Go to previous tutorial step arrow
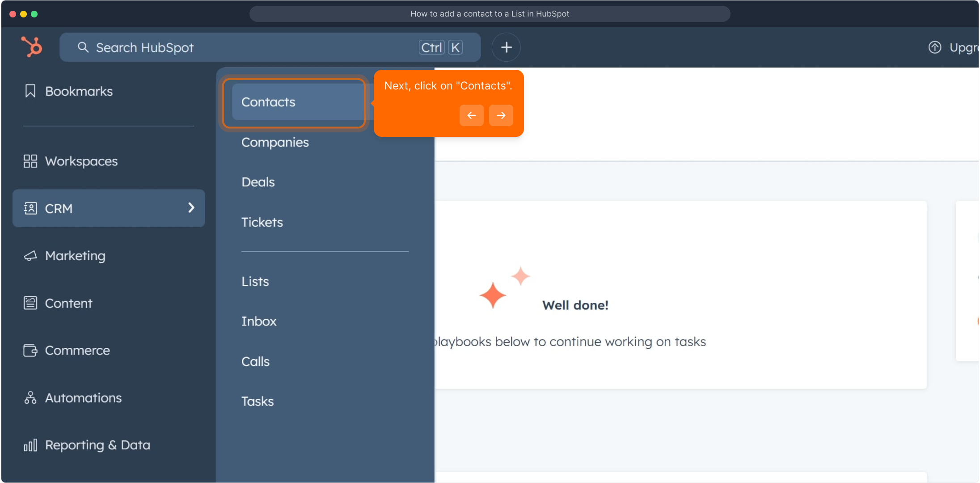The width and height of the screenshot is (980, 483). tap(471, 115)
